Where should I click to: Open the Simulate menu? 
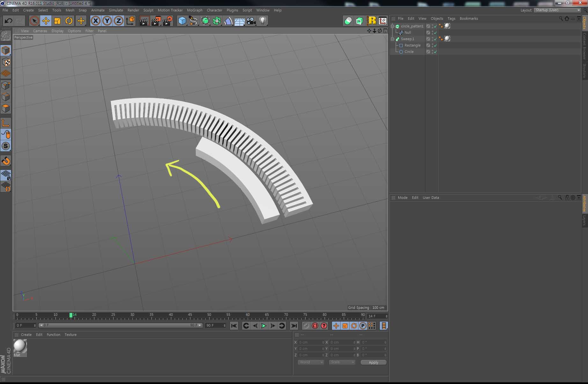(116, 10)
